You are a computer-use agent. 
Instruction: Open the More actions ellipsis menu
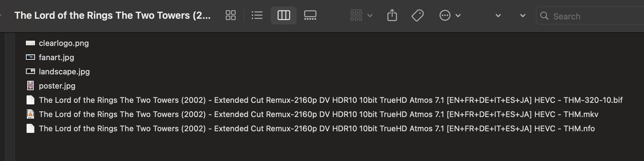click(450, 15)
